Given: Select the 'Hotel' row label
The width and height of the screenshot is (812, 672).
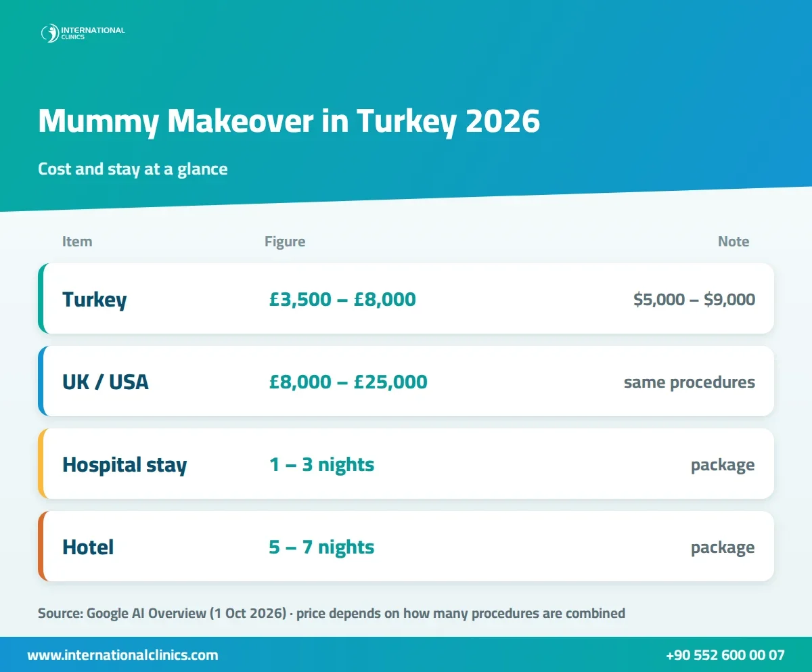Looking at the screenshot, I should pos(88,547).
